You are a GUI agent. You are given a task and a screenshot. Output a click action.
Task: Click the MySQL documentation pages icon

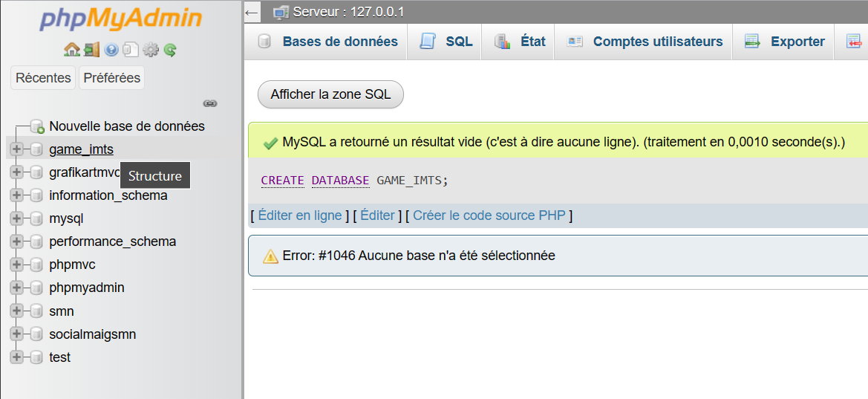pyautogui.click(x=131, y=50)
